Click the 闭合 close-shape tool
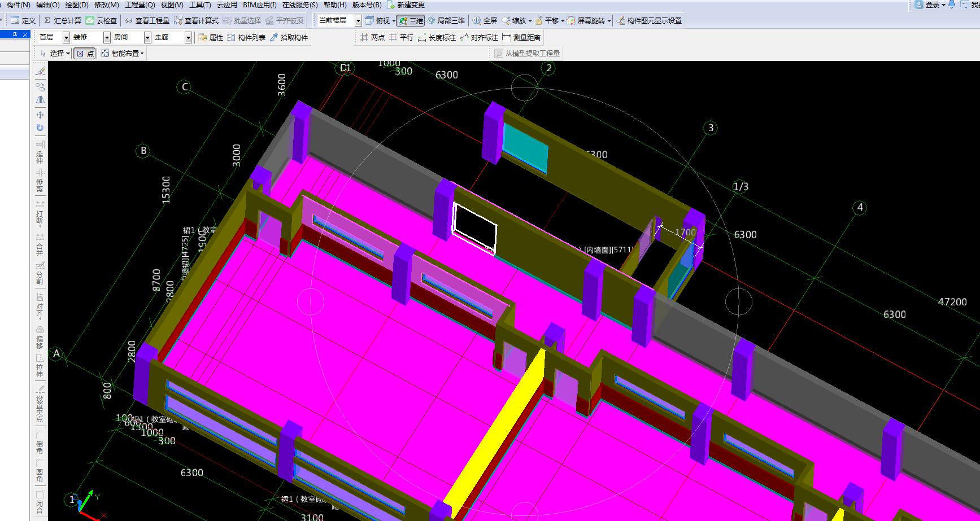The image size is (980, 521). coord(40,502)
